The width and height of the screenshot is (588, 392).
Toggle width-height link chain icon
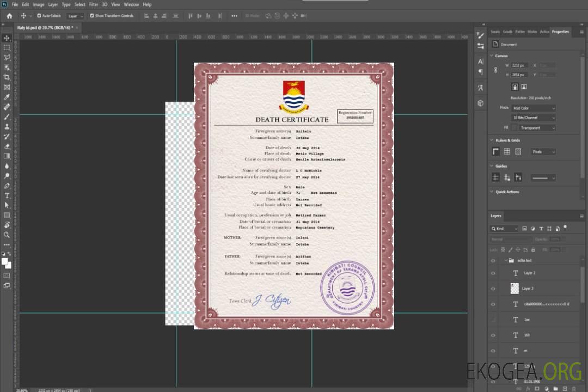click(496, 70)
